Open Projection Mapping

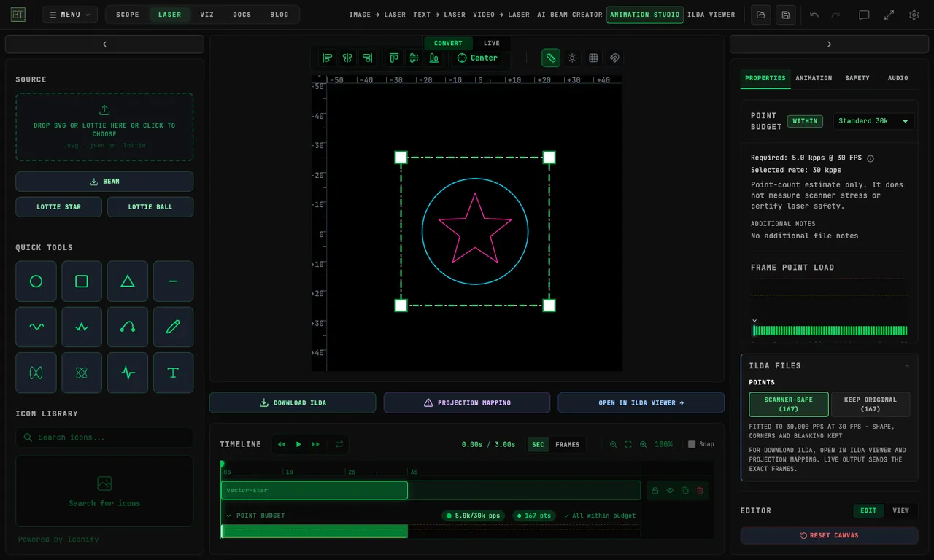[467, 402]
